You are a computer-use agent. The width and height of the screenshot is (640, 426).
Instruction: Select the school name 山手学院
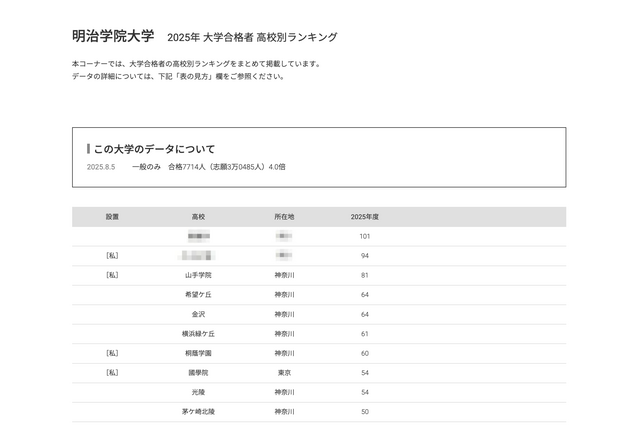coord(198,275)
